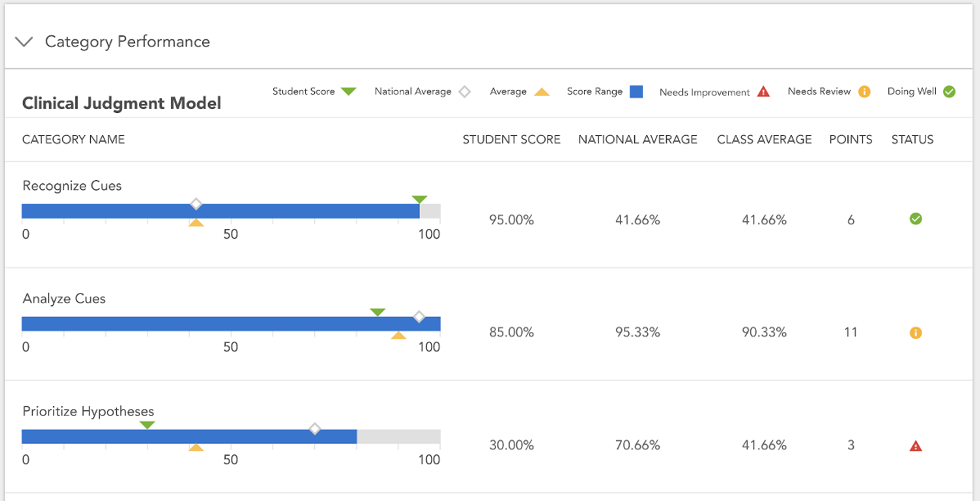The height and width of the screenshot is (501, 980).
Task: Click the red alert status for Prioritize Hypotheses
Action: point(915,445)
